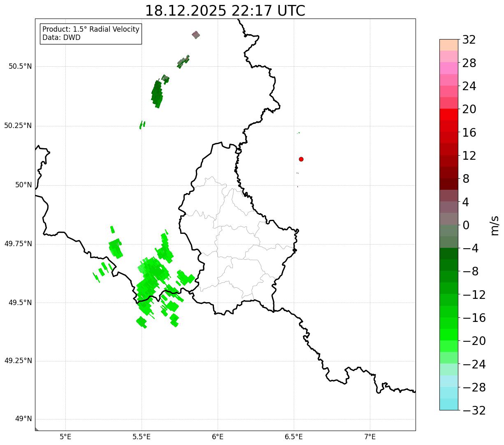Click the Product: 1.5° Radial Velocity label
504x445 pixels.
click(x=91, y=30)
